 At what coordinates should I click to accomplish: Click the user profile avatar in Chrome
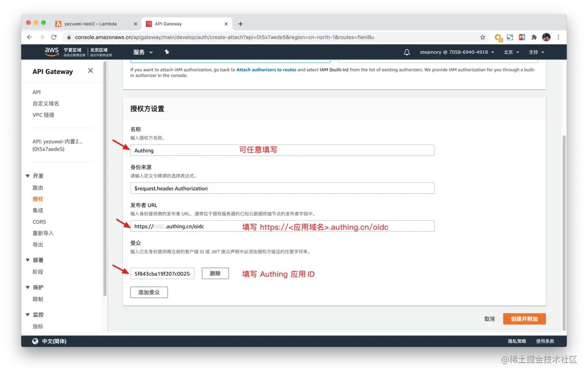pos(546,37)
